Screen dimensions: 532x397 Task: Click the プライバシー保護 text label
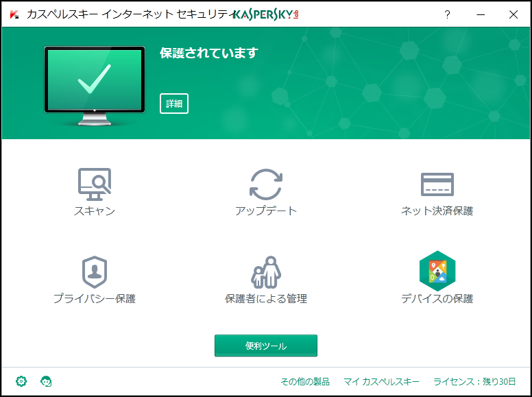95,298
